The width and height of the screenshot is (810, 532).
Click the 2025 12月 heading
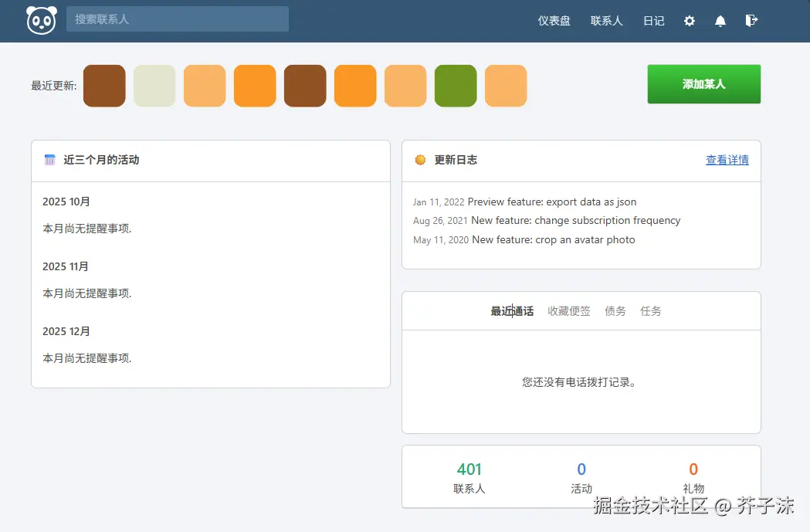[x=66, y=331]
